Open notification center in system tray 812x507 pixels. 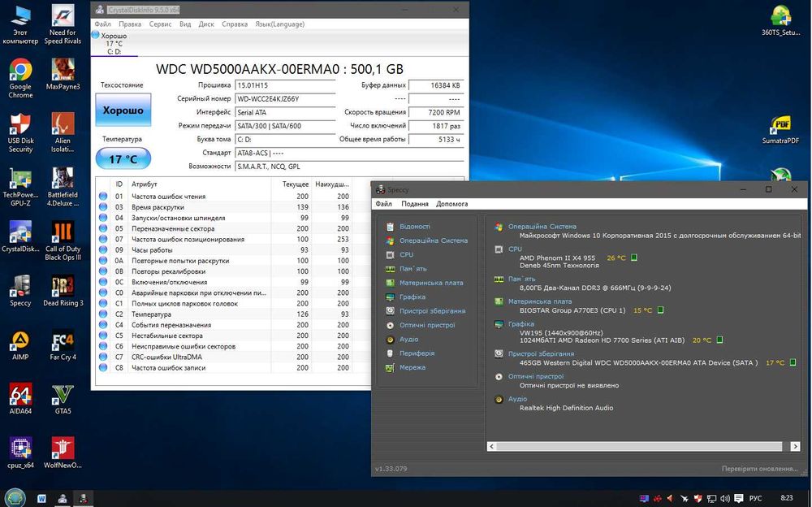click(x=739, y=499)
